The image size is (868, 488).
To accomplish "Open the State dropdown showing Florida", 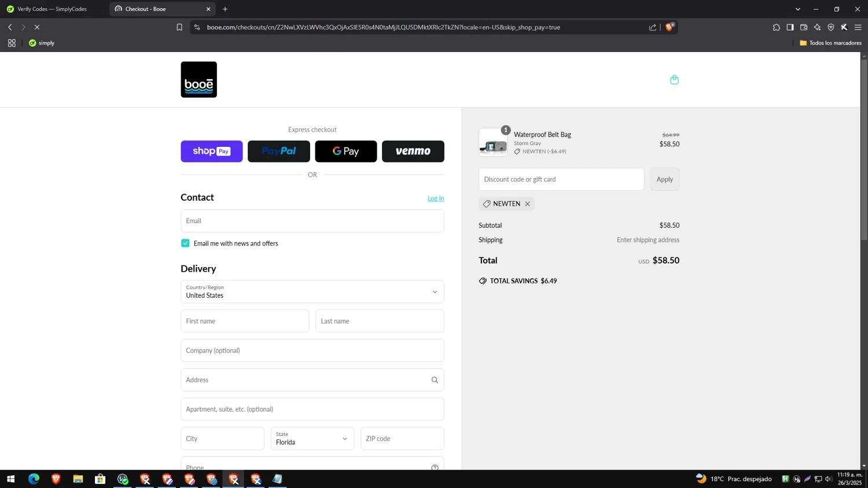I will pyautogui.click(x=312, y=438).
